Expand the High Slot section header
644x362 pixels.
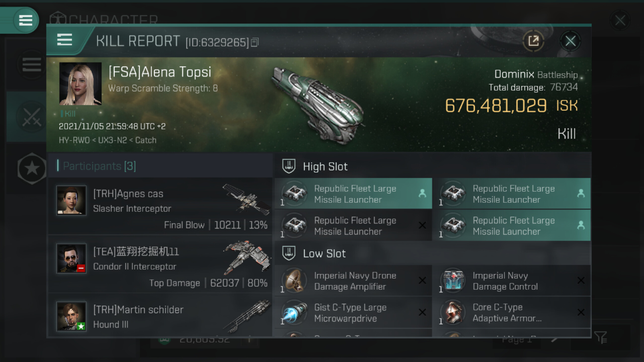325,166
